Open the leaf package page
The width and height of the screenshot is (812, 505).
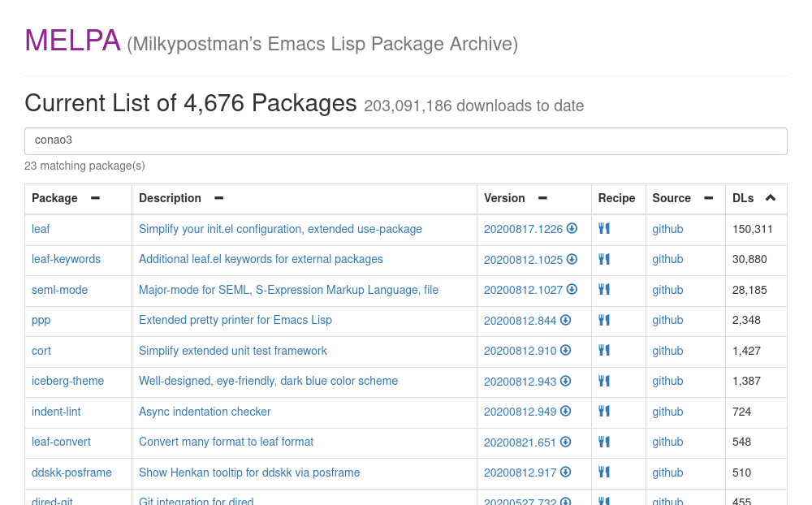click(41, 229)
